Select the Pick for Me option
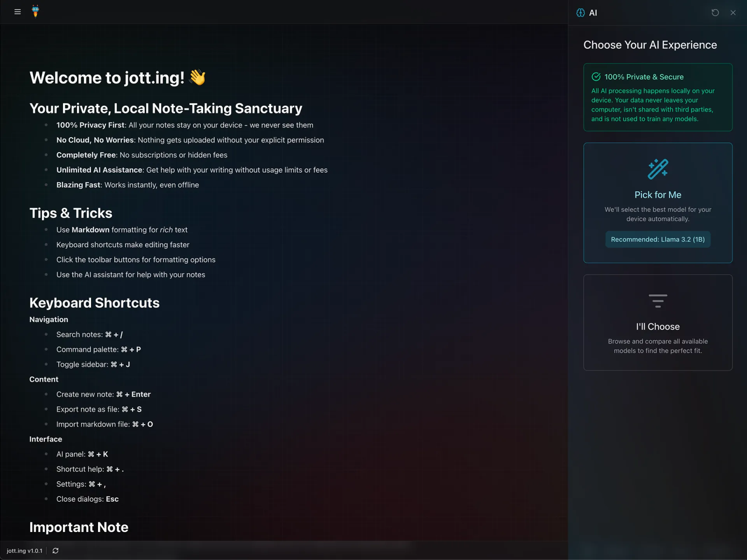This screenshot has width=747, height=560. [658, 195]
